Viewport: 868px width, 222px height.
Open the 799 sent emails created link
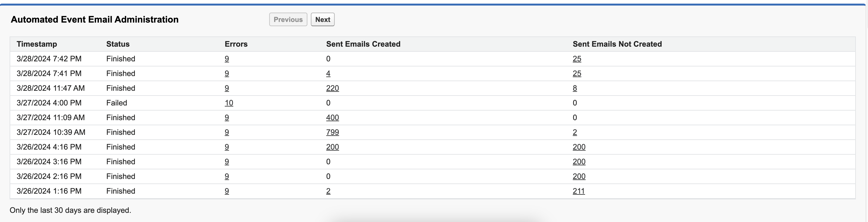click(332, 132)
